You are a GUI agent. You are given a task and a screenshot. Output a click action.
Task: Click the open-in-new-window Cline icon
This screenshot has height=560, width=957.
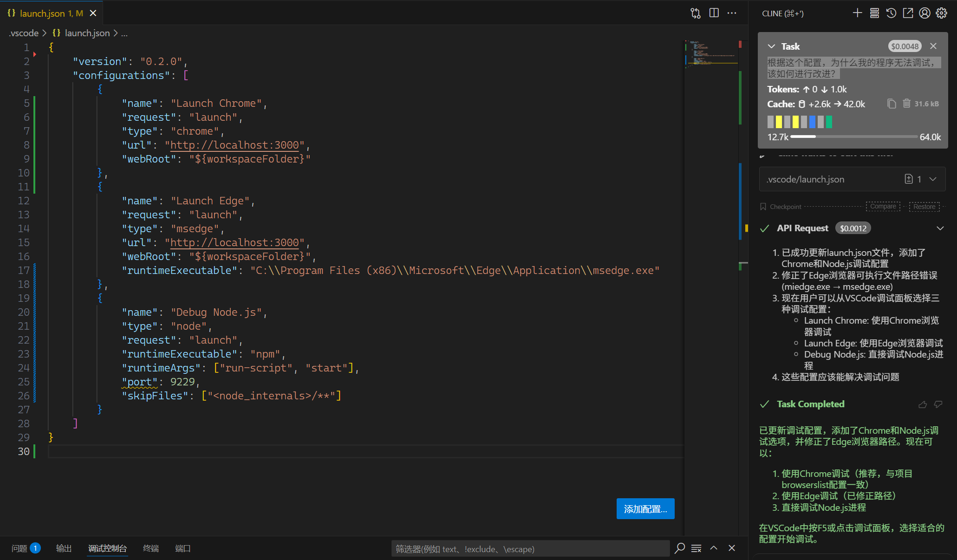click(907, 13)
